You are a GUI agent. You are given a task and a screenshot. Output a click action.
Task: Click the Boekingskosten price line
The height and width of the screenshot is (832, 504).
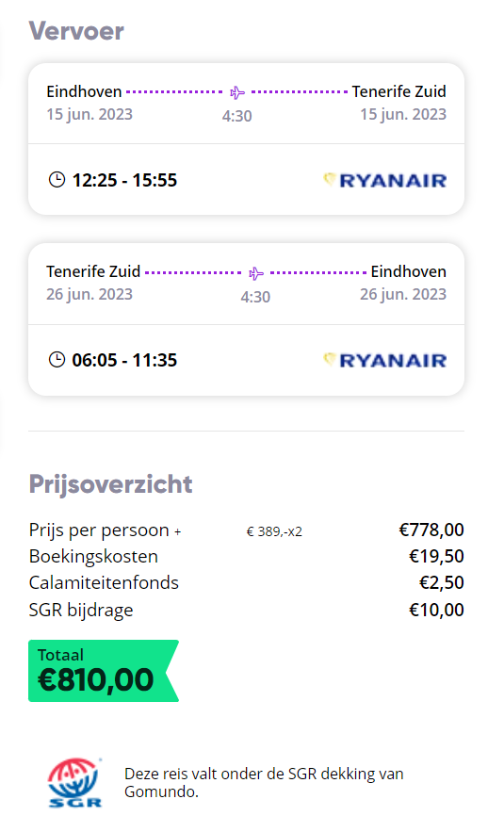(246, 556)
